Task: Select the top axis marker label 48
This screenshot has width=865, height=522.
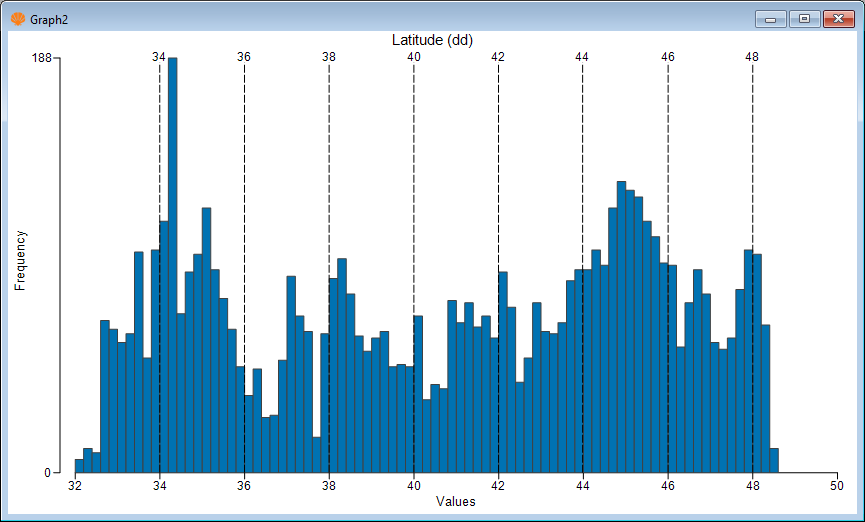Action: [752, 57]
